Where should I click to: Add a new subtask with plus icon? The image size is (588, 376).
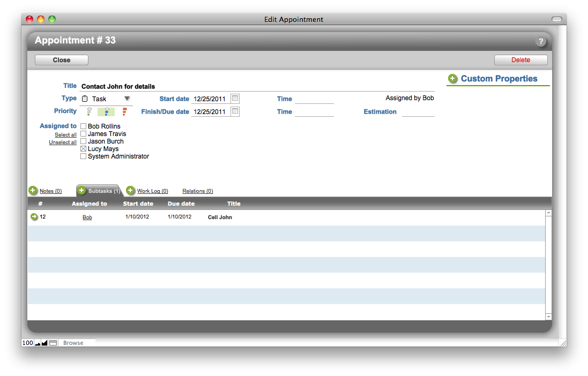pyautogui.click(x=81, y=191)
